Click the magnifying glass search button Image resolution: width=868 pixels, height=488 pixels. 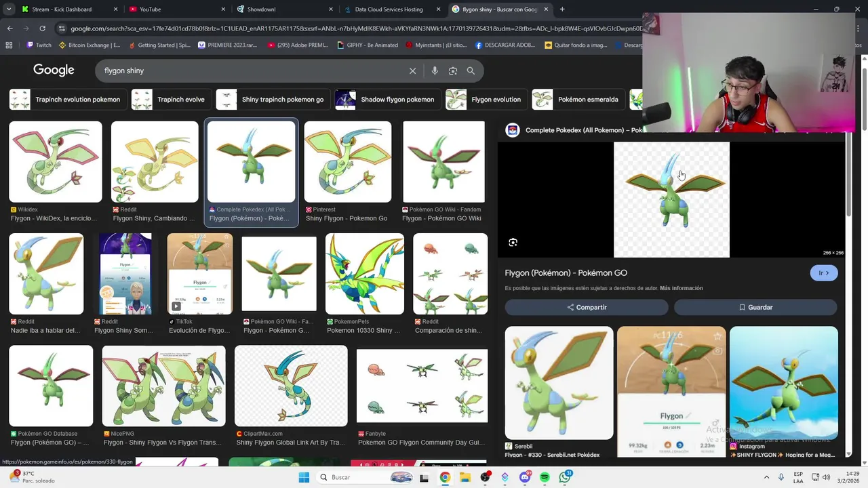tap(471, 70)
